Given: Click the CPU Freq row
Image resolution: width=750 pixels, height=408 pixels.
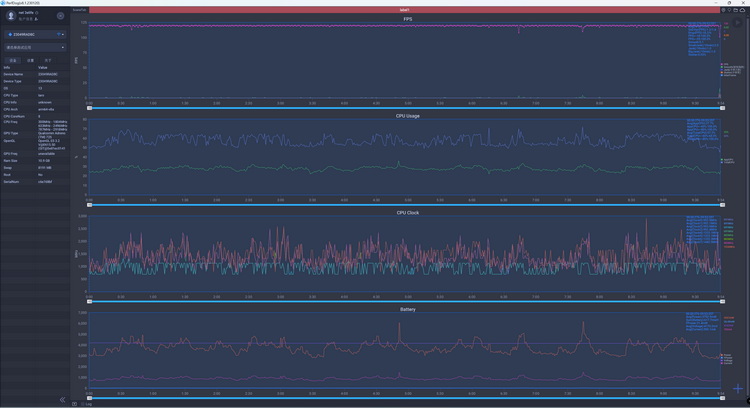Looking at the screenshot, I should tap(35, 125).
